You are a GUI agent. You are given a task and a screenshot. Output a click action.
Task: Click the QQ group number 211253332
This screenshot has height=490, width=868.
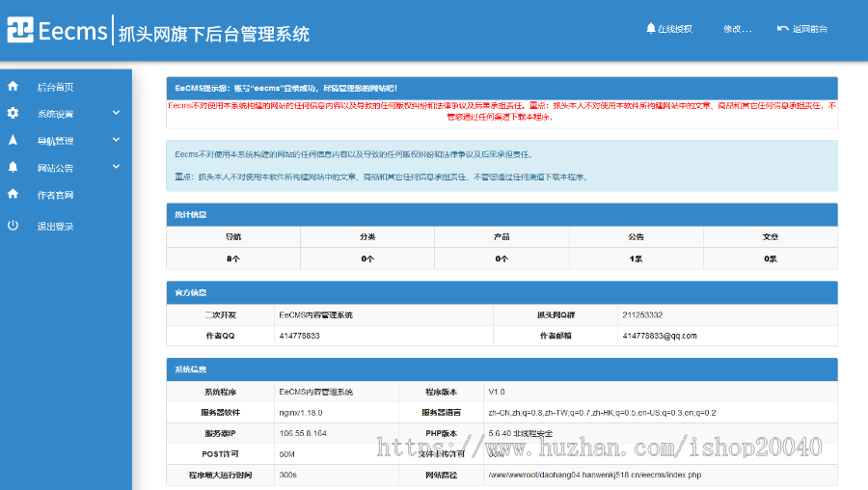pyautogui.click(x=642, y=314)
